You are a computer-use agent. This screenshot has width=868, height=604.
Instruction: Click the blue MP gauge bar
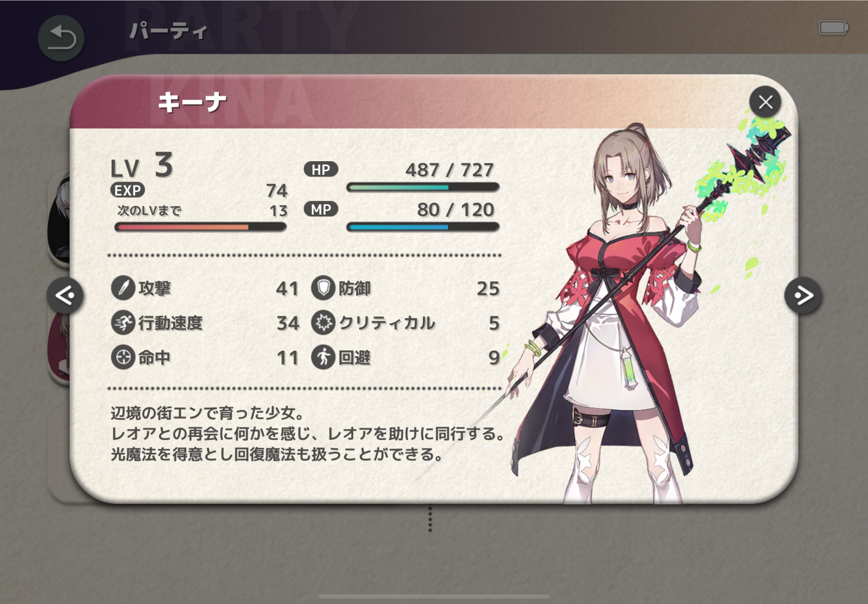tap(423, 227)
